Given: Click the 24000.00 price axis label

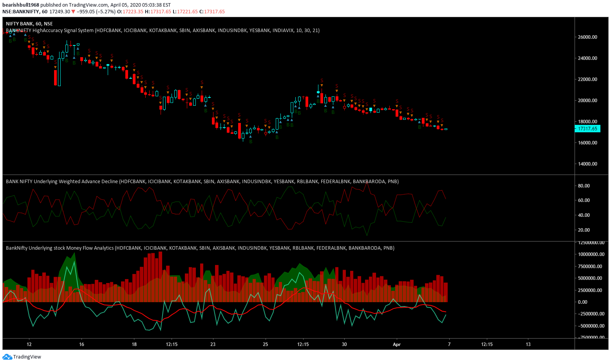Looking at the screenshot, I should click(587, 58).
